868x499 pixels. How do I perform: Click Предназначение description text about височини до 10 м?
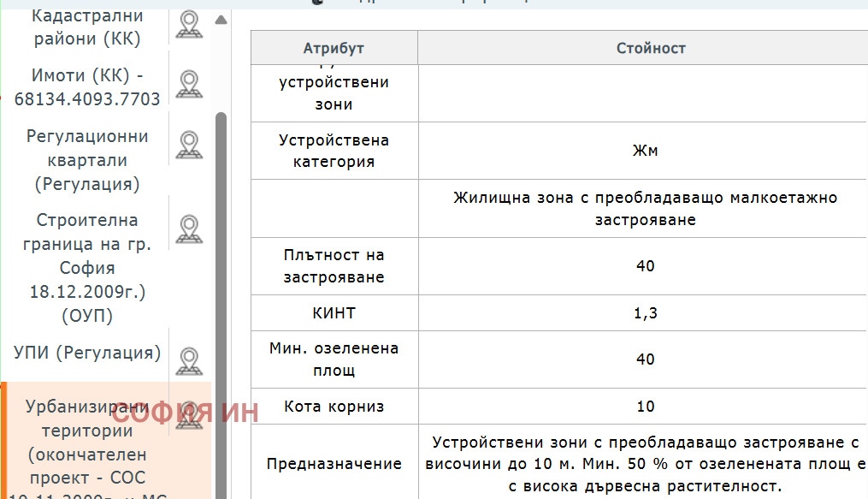click(x=645, y=464)
